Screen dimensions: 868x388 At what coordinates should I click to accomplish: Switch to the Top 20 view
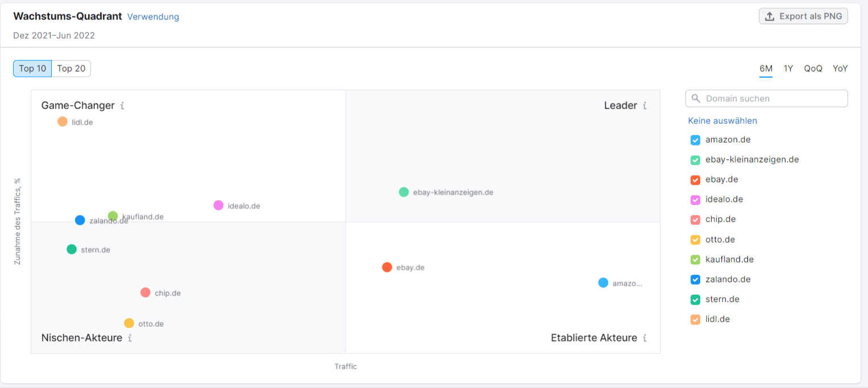(x=71, y=68)
